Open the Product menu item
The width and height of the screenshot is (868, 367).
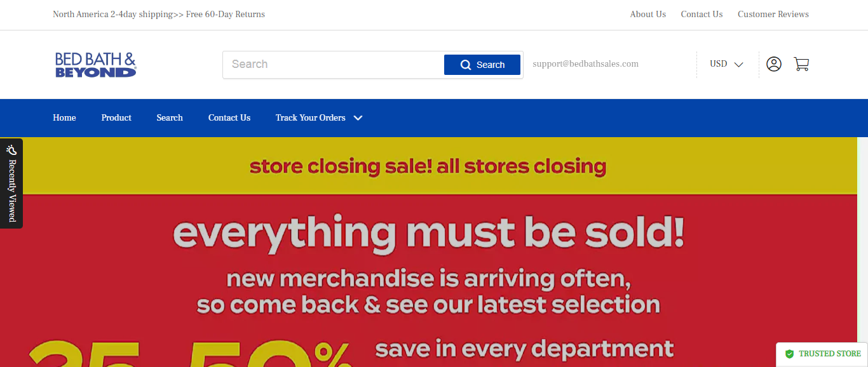pyautogui.click(x=116, y=118)
